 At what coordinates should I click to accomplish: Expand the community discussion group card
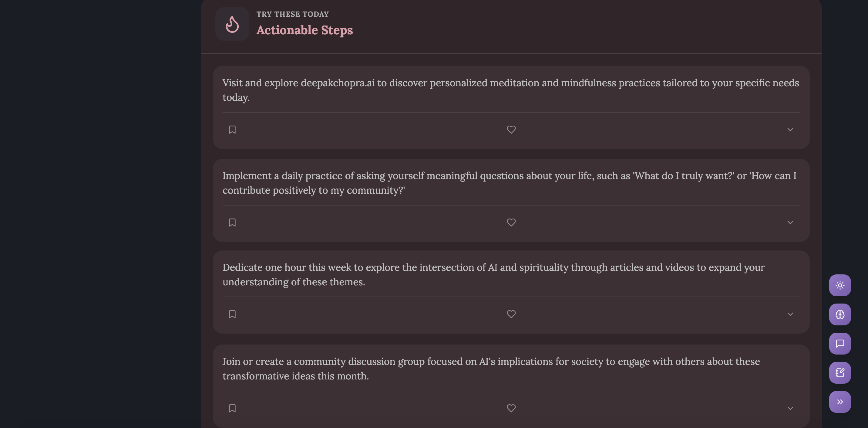(790, 408)
